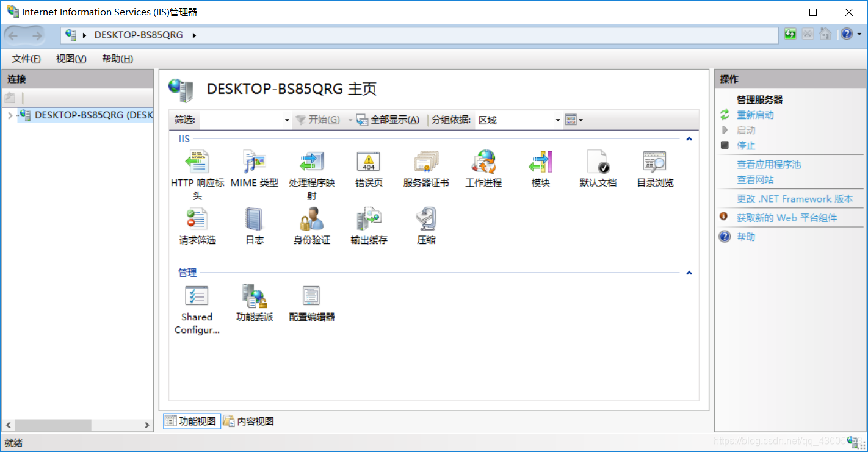Click 查看应用程序池 link

769,164
